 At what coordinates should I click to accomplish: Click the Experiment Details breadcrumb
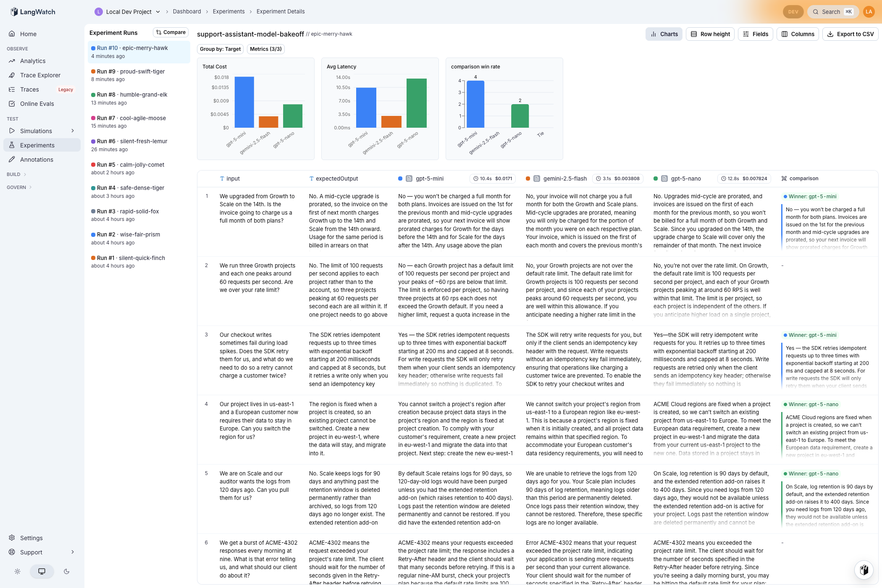pyautogui.click(x=281, y=11)
